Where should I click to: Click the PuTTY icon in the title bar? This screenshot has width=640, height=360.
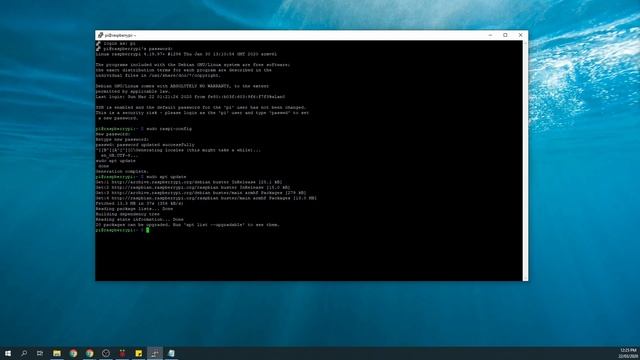[x=100, y=35]
